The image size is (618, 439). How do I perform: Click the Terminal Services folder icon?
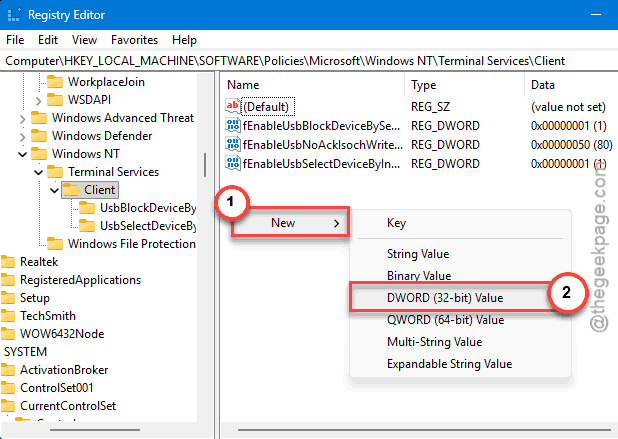55,172
